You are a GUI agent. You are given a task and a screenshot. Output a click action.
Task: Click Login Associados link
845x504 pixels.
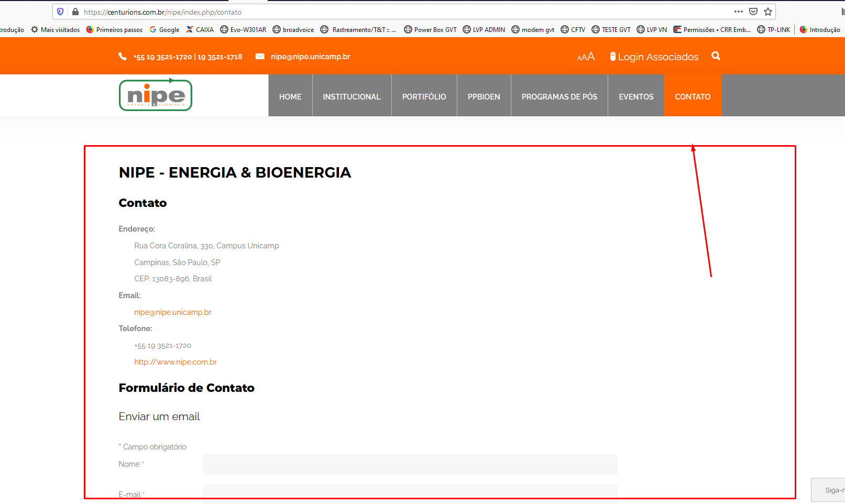tap(654, 57)
